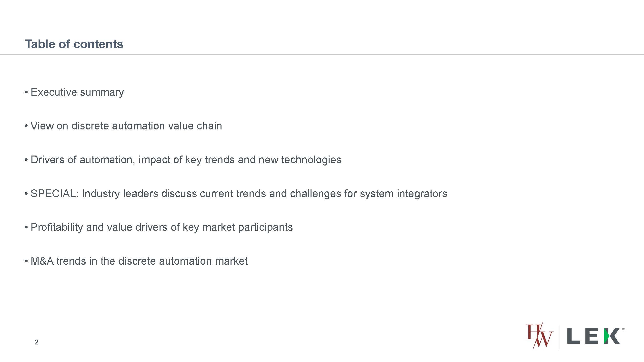Go to View on discrete automation value chain
This screenshot has width=644, height=362.
pyautogui.click(x=126, y=126)
